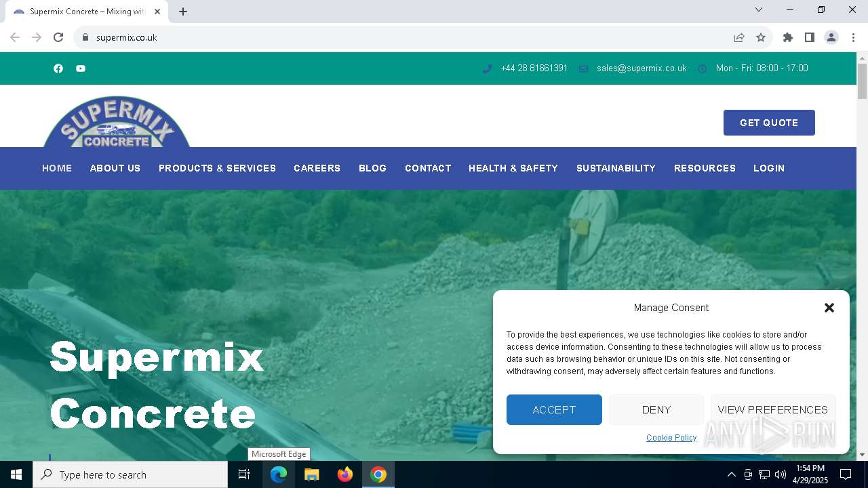Click the phone icon beside the number
Viewport: 868px width, 488px height.
487,68
